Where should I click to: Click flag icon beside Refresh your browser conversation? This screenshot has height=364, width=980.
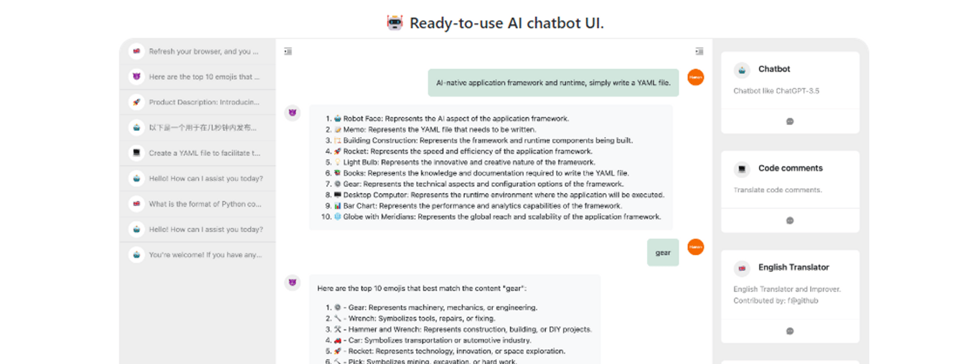pyautogui.click(x=136, y=51)
